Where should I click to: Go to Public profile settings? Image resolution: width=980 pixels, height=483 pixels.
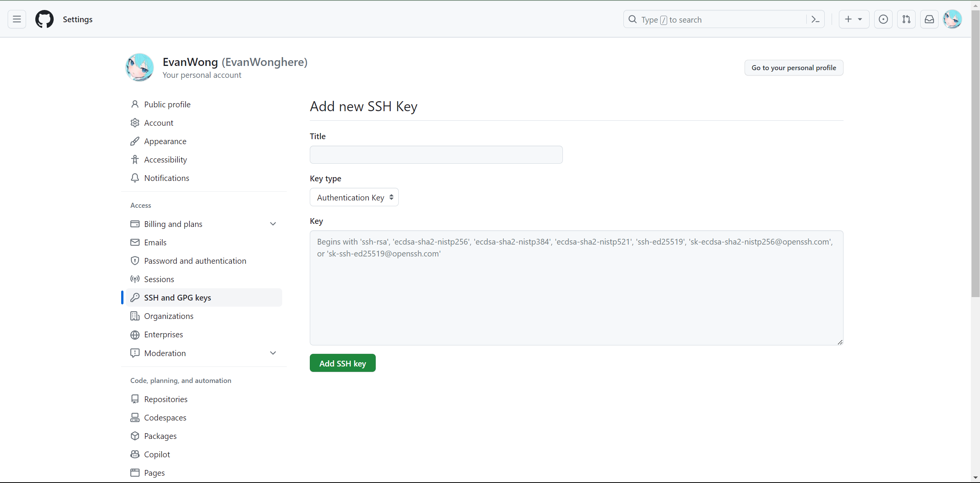point(167,104)
